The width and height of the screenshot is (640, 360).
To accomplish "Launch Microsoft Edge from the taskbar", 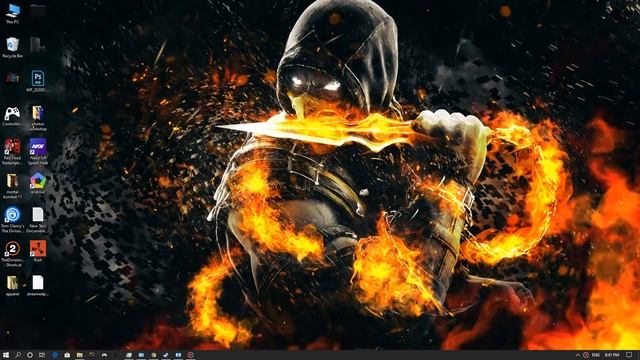I will click(x=55, y=355).
